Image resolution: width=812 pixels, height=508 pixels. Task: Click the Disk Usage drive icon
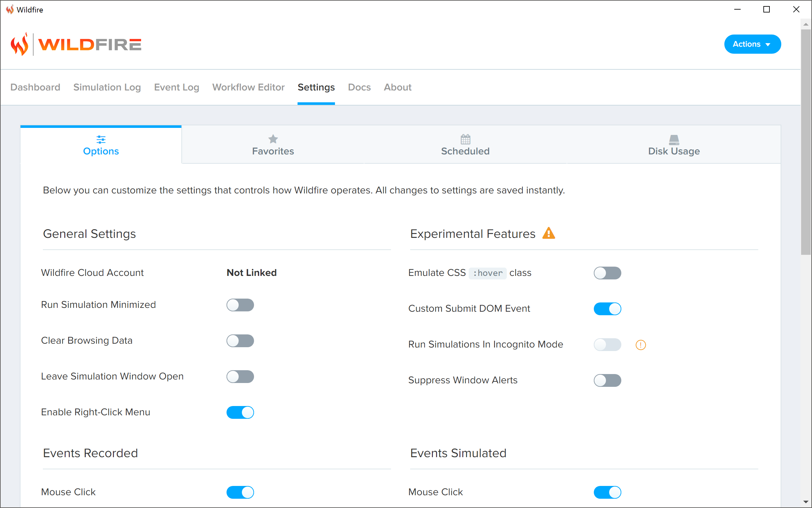tap(674, 139)
